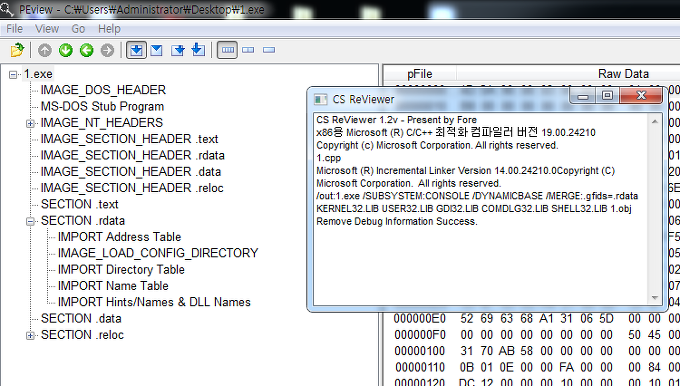Click the fourth address-view icon with down arrow
680x386 pixels.
click(198, 50)
